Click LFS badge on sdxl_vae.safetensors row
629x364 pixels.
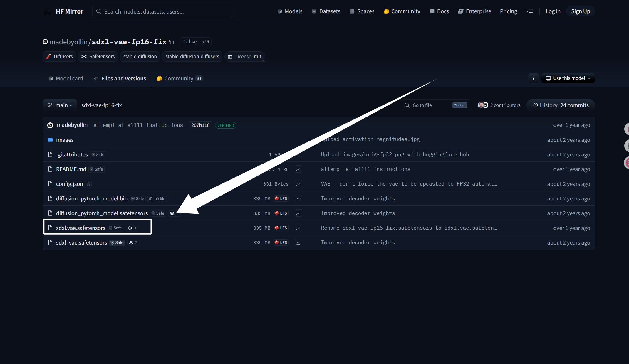281,242
